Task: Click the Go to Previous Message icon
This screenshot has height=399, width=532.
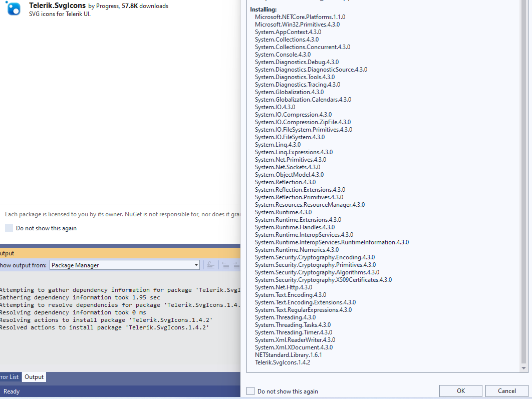Action: (226, 265)
